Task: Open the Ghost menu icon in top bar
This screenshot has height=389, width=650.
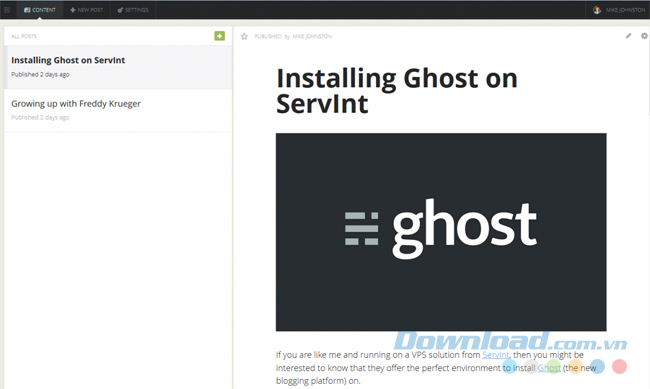Action: click(7, 10)
